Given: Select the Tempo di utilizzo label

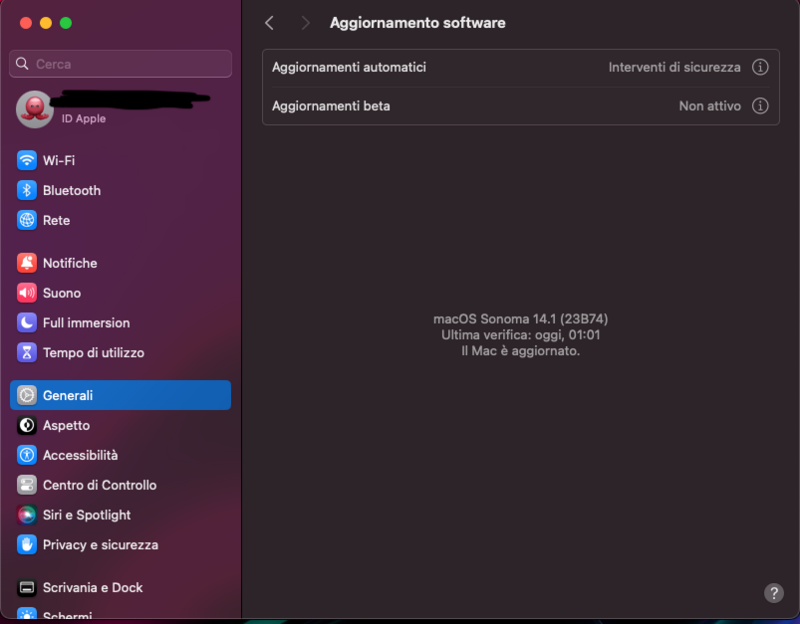Looking at the screenshot, I should coord(93,353).
